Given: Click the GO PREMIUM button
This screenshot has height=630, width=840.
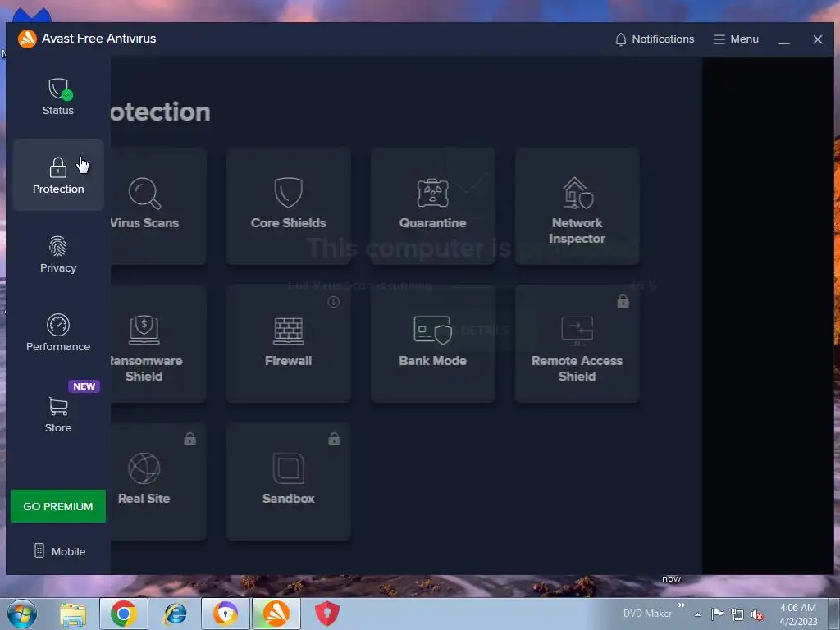Looking at the screenshot, I should coord(58,506).
